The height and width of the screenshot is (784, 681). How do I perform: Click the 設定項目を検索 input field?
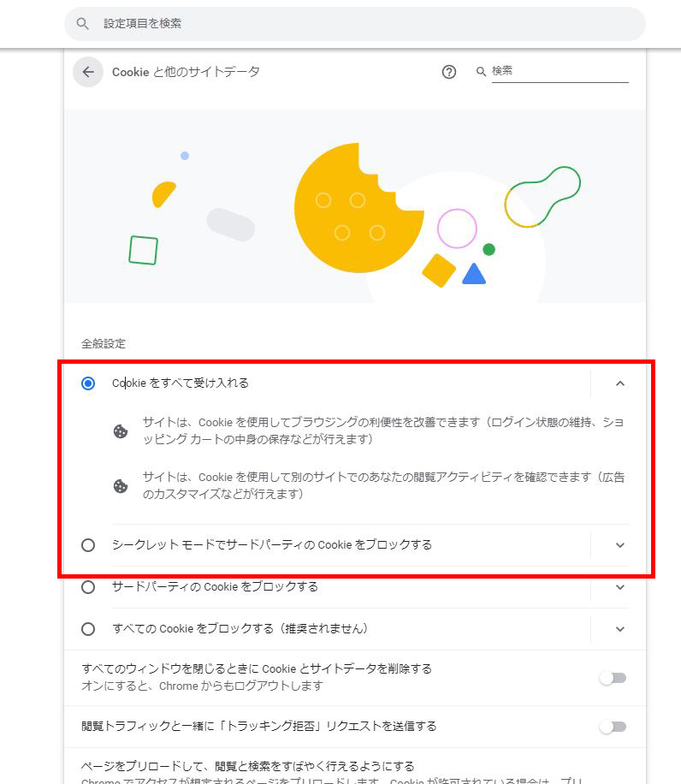pos(257,23)
